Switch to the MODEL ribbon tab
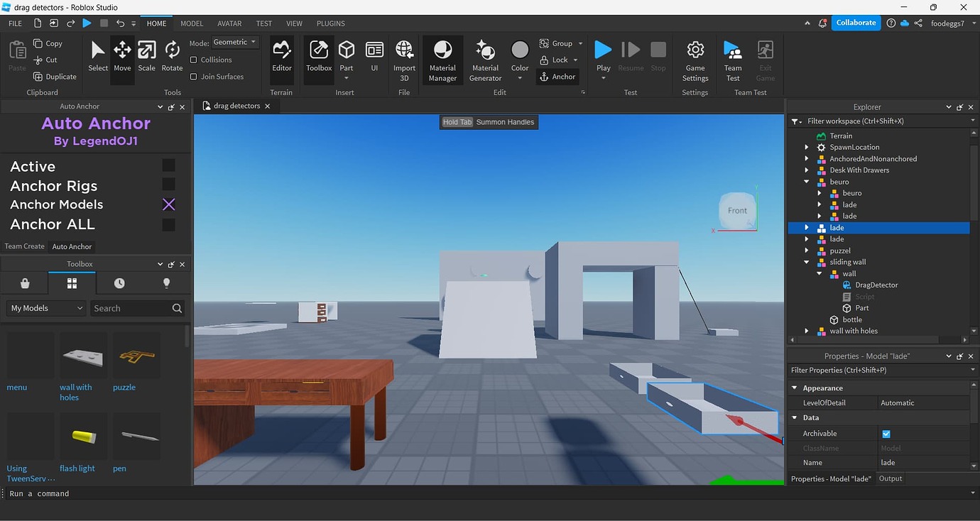980x521 pixels. pyautogui.click(x=192, y=23)
